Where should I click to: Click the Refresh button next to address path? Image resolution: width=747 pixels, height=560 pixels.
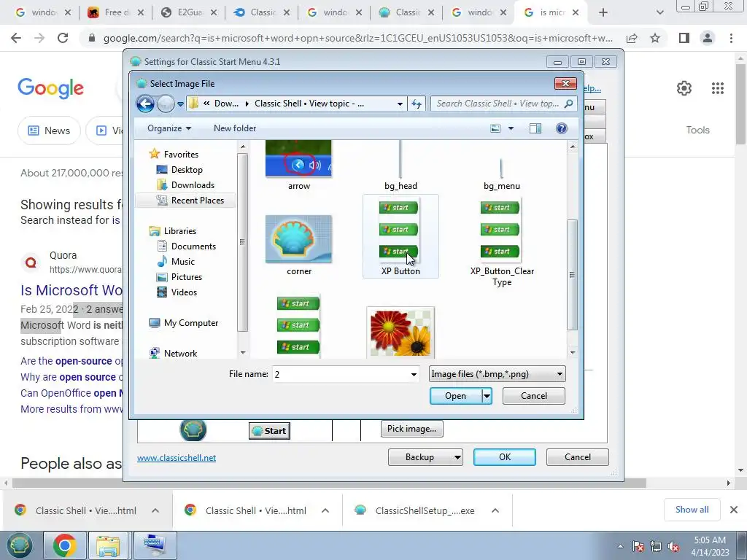417,104
